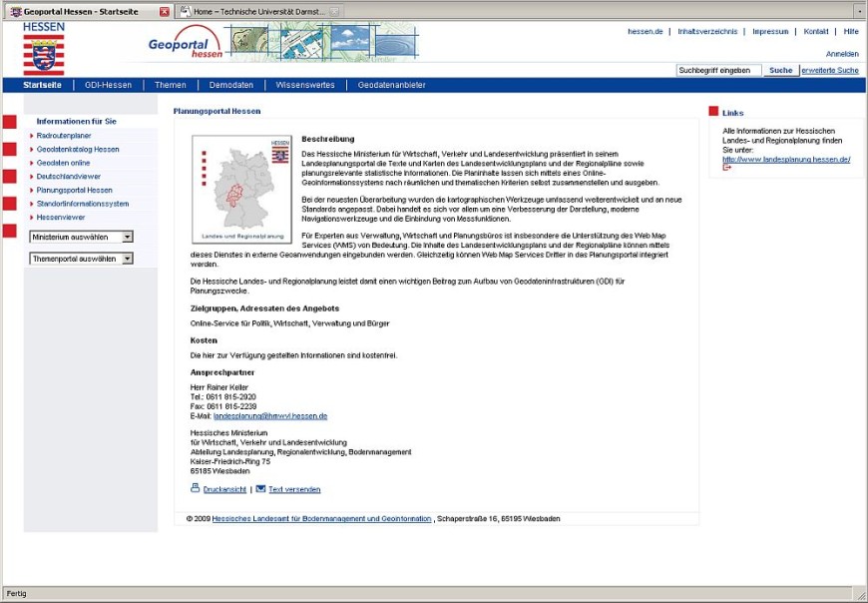Click the Links panel heading

click(x=733, y=113)
